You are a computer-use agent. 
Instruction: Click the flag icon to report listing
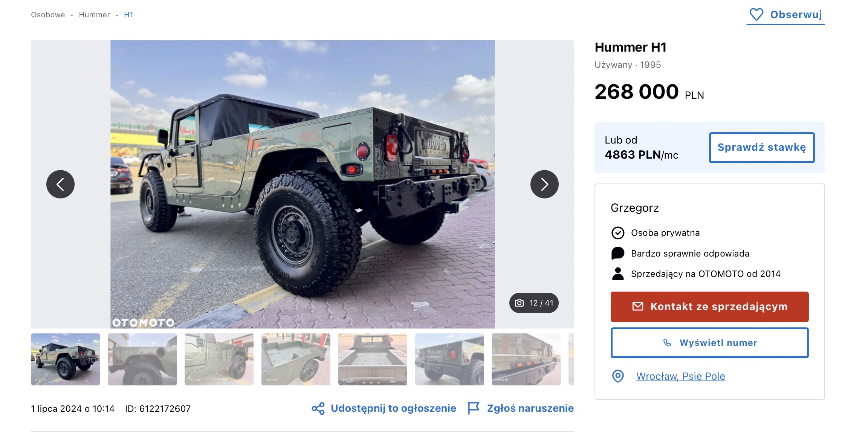tap(474, 408)
